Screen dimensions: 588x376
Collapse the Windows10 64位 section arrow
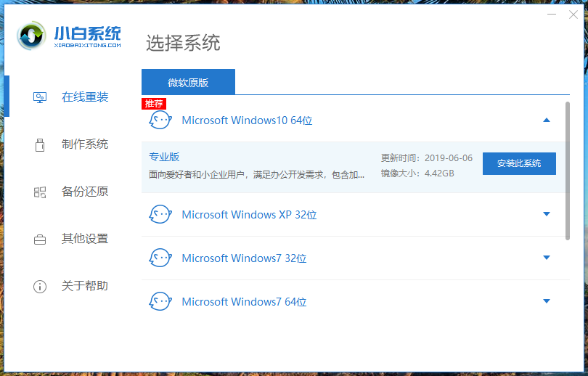pyautogui.click(x=547, y=120)
